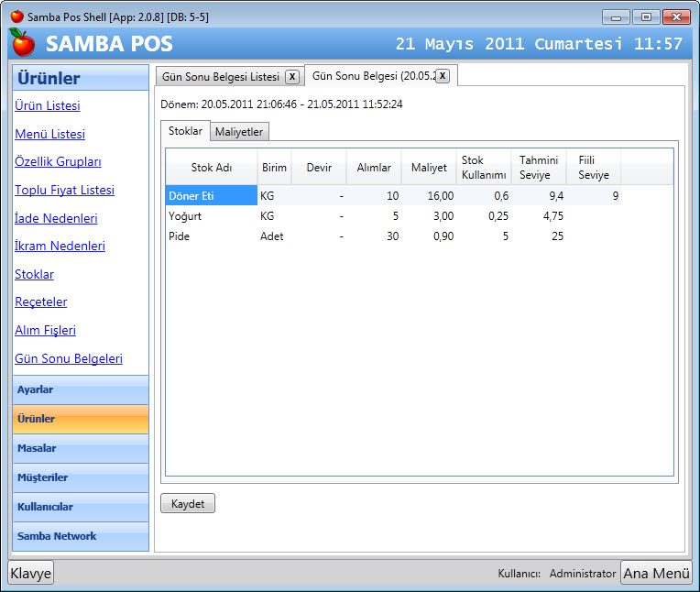Sort by the Stok Adı column header
Image resolution: width=700 pixels, height=592 pixels.
211,168
